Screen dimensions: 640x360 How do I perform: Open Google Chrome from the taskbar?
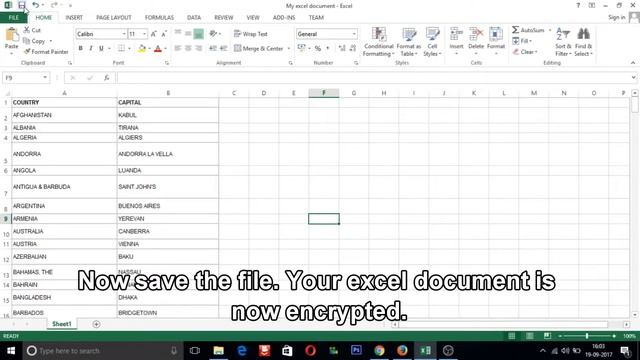[x=379, y=351]
